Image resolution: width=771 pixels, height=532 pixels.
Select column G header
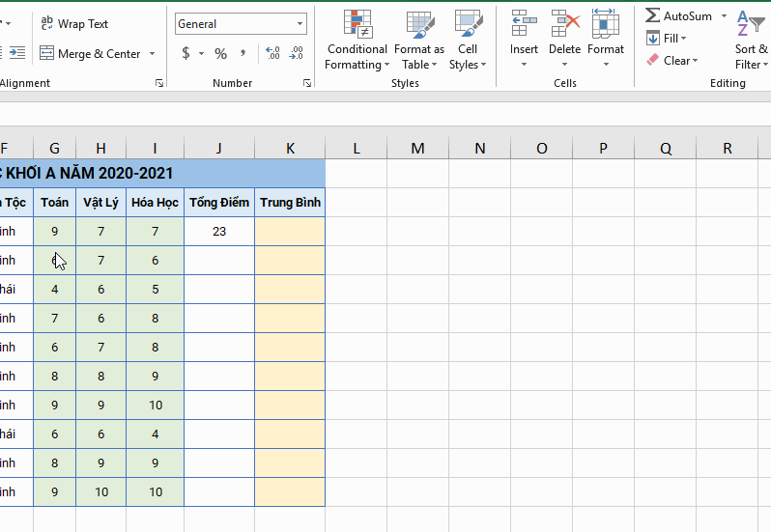point(54,148)
